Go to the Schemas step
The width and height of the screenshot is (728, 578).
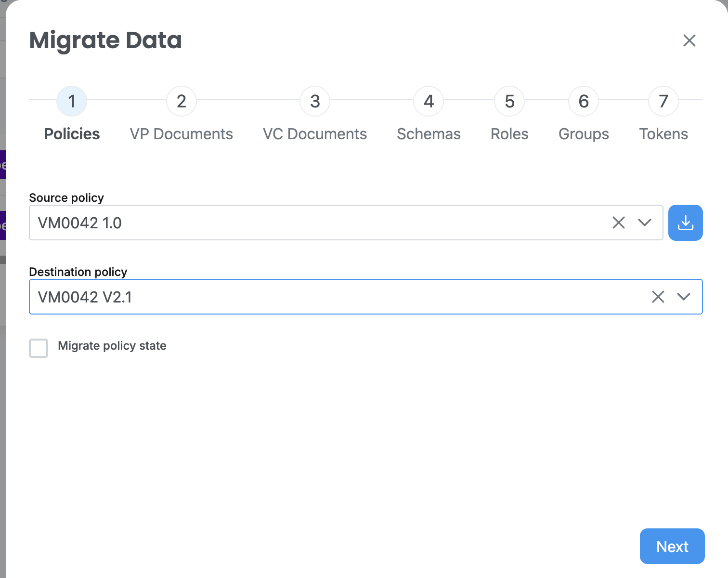pos(429,134)
